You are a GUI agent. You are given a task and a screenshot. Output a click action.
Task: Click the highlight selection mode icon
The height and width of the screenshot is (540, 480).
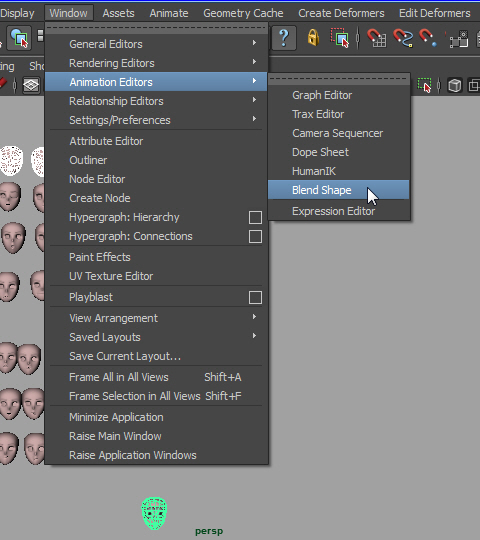pos(340,38)
